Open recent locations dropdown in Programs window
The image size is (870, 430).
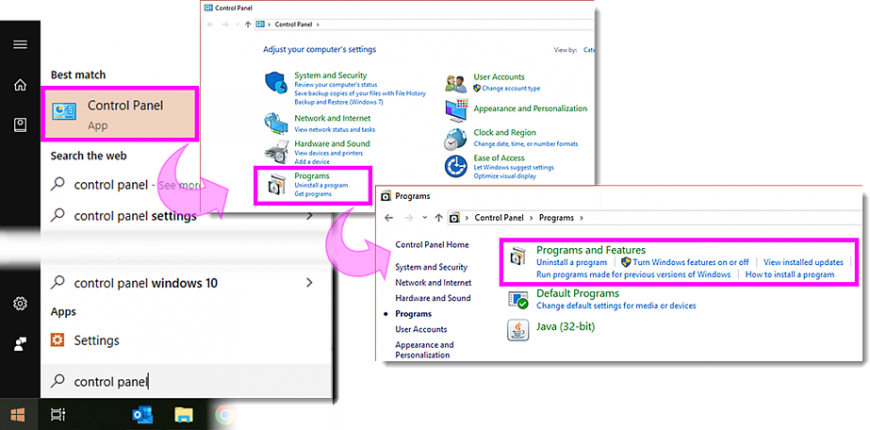click(x=424, y=218)
